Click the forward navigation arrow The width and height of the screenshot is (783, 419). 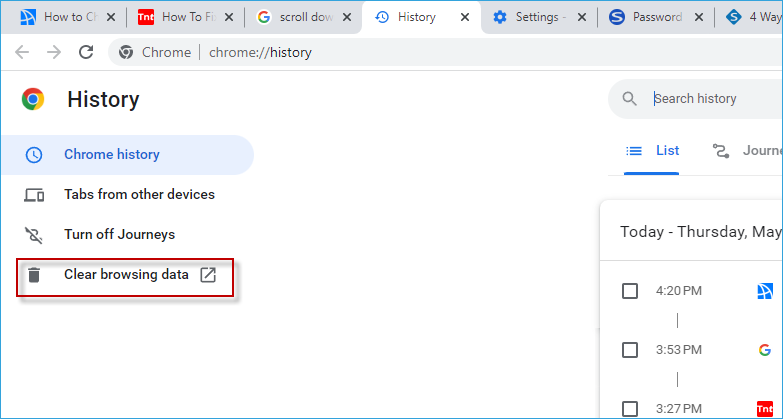pyautogui.click(x=54, y=52)
